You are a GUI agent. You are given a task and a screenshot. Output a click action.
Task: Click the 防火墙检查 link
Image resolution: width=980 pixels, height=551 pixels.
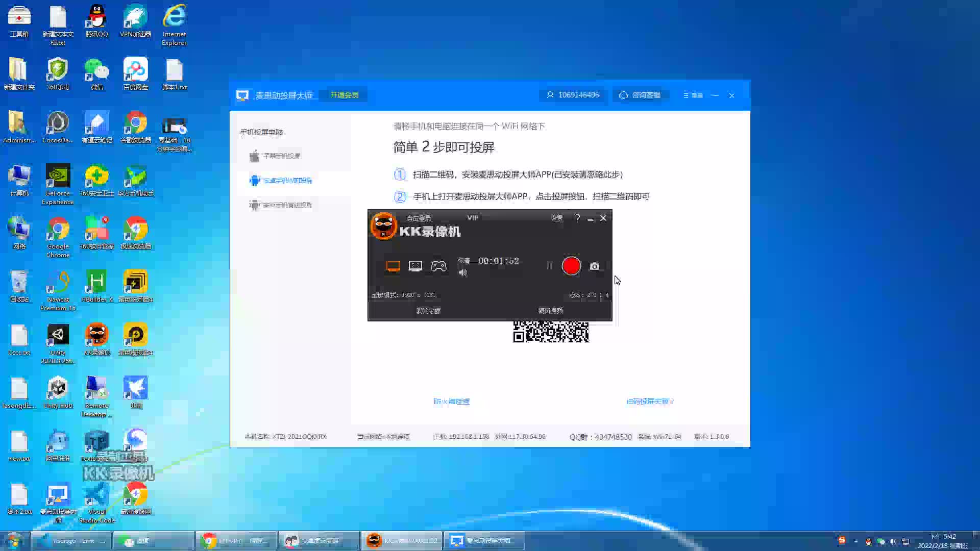tap(451, 402)
